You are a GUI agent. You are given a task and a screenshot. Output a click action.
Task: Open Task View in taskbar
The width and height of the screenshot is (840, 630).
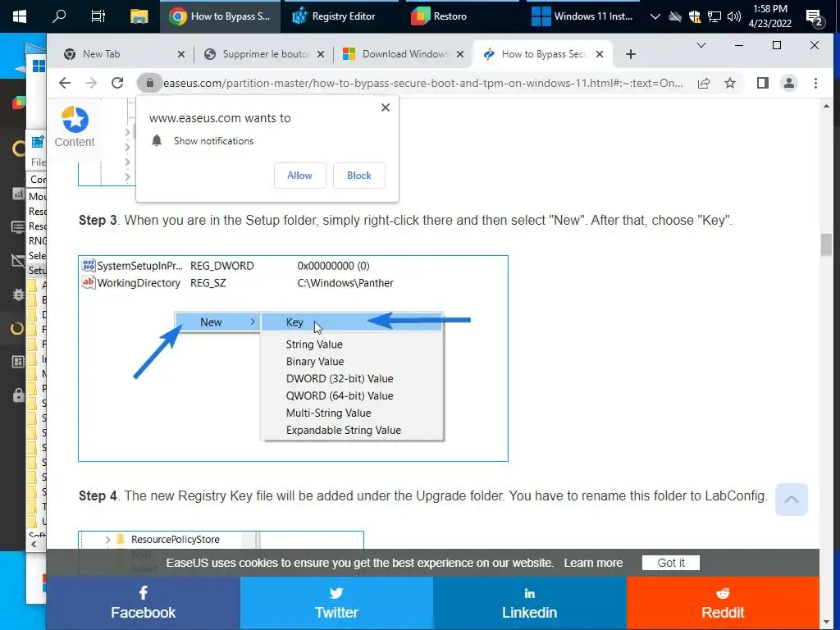pyautogui.click(x=98, y=16)
